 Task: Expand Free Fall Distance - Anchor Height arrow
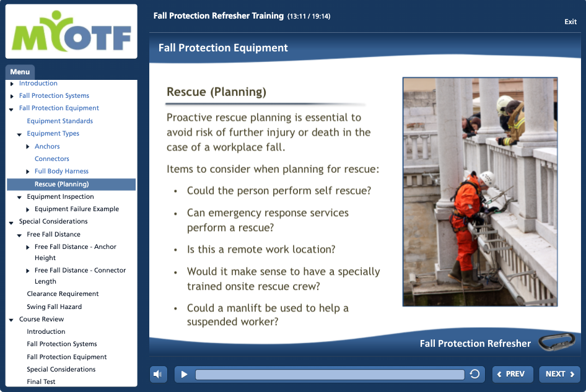(x=28, y=247)
